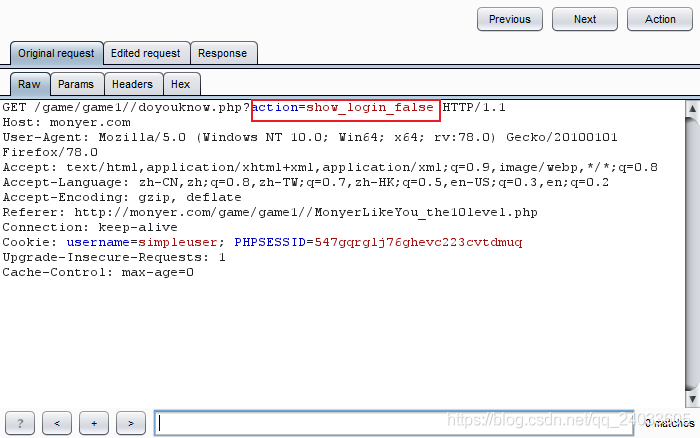Click the 'action' parameter name in URL
Viewport: 700px width, 438px height.
click(275, 107)
